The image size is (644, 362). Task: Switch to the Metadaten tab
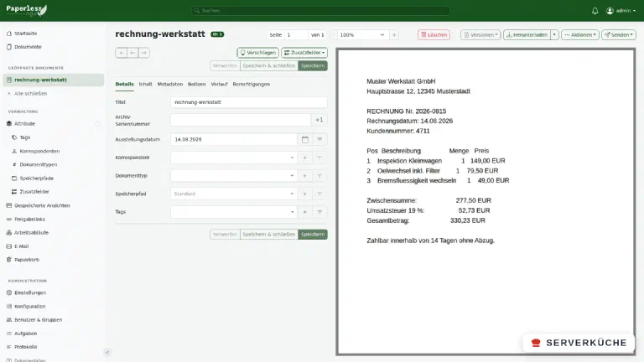pos(170,84)
